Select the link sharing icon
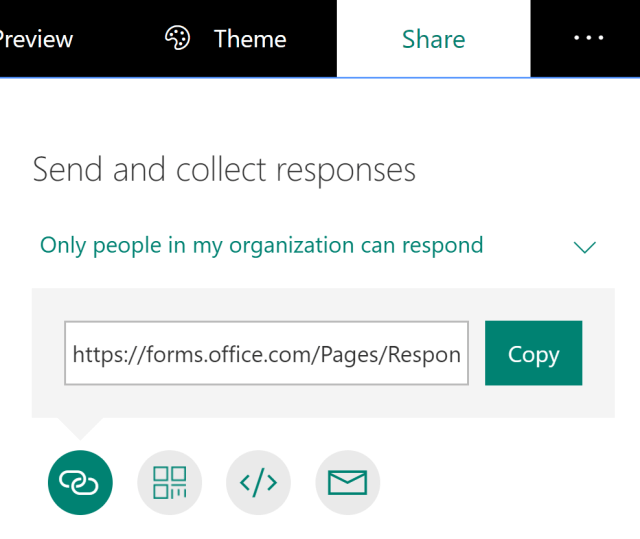Screen dimensions: 640x539 pyautogui.click(x=80, y=483)
